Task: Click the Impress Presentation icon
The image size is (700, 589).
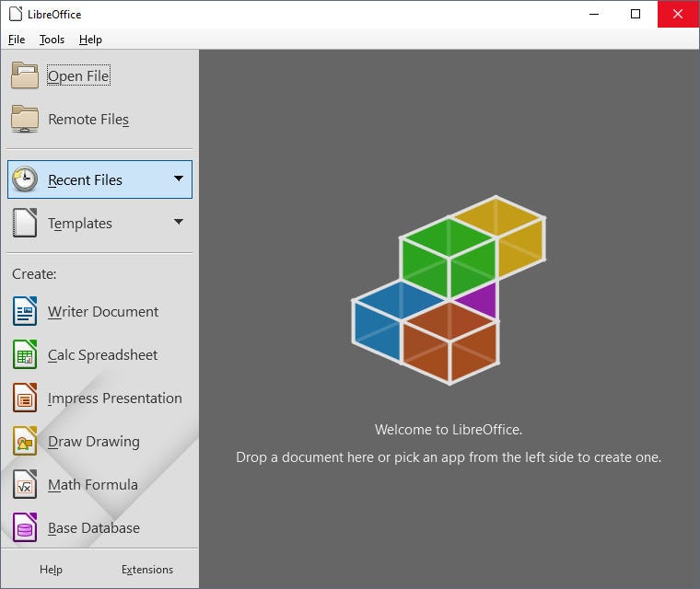Action: click(x=25, y=398)
